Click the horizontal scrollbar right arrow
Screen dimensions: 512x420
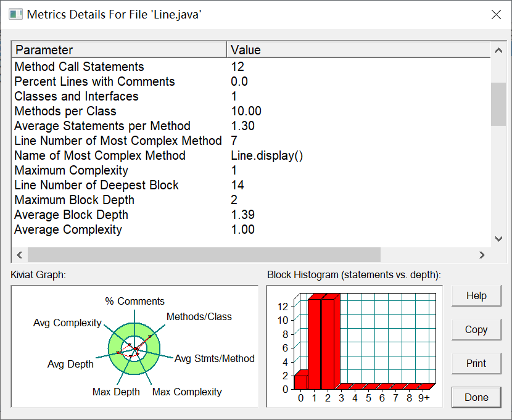click(482, 255)
